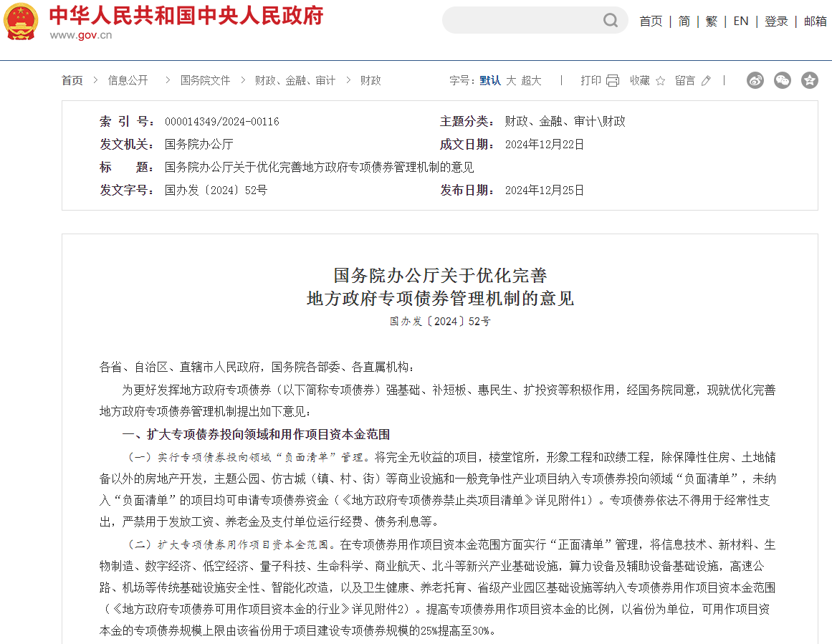Open 邮箱 mailbox link

tap(815, 21)
